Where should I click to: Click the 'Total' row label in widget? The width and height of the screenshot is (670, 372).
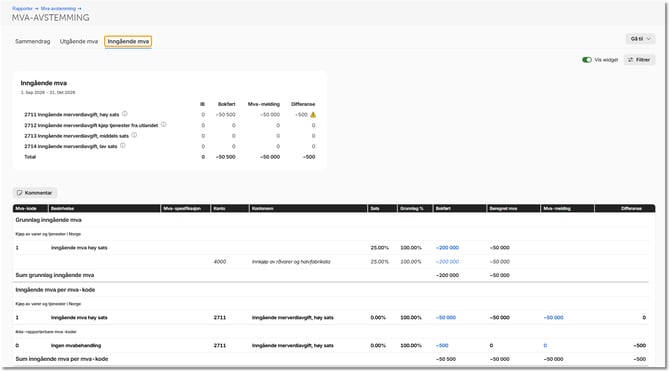[30, 157]
